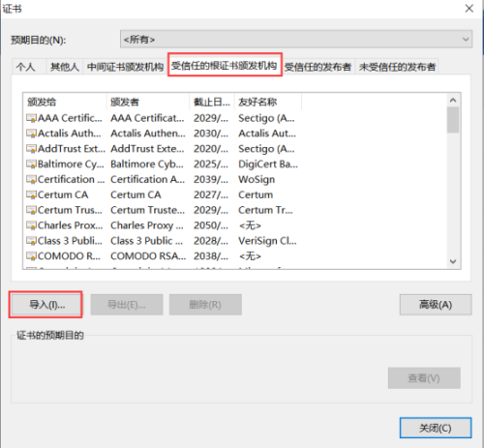Open the 预期目的 dropdown list
The height and width of the screenshot is (448, 484).
296,40
